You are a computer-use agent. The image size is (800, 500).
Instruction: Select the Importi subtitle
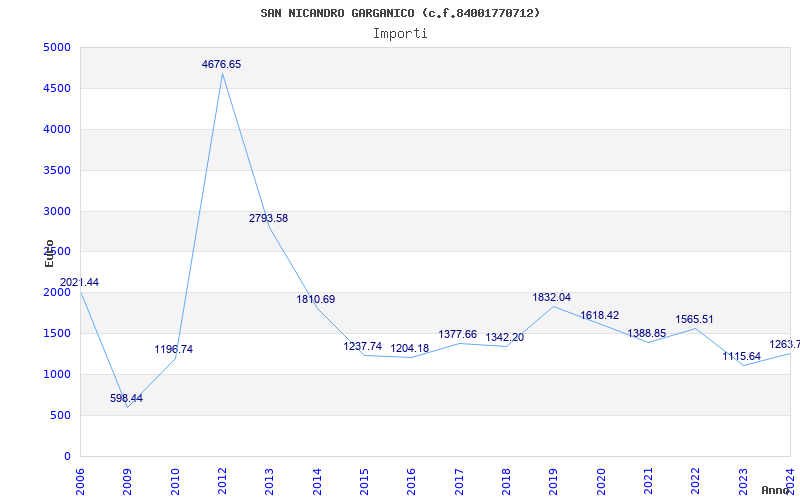click(x=400, y=34)
